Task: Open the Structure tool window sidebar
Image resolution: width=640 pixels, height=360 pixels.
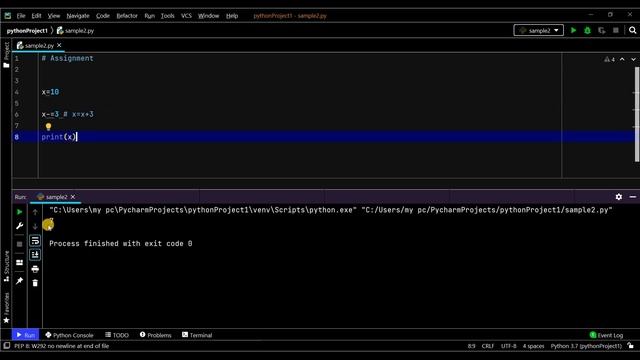Action: [x=6, y=266]
